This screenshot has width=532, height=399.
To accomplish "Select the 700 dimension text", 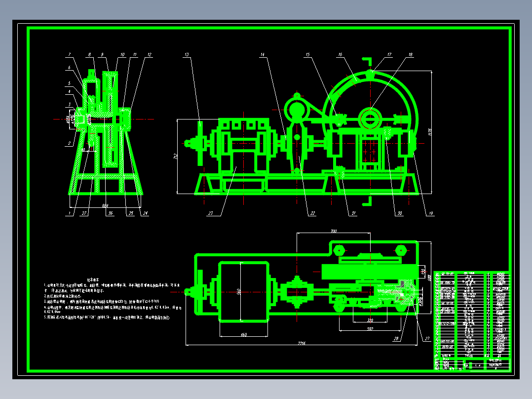I will pos(334,231).
